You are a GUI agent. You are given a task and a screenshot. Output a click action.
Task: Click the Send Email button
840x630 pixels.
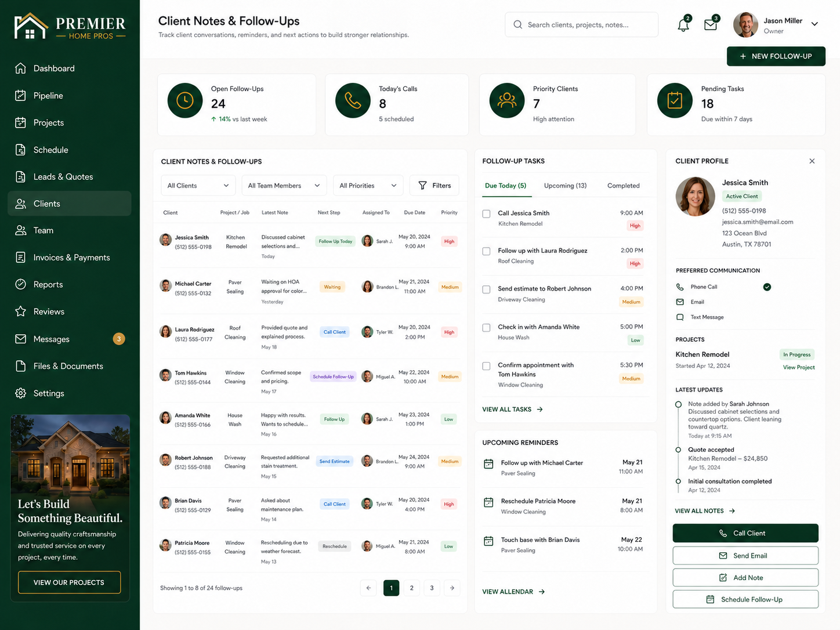[745, 556]
